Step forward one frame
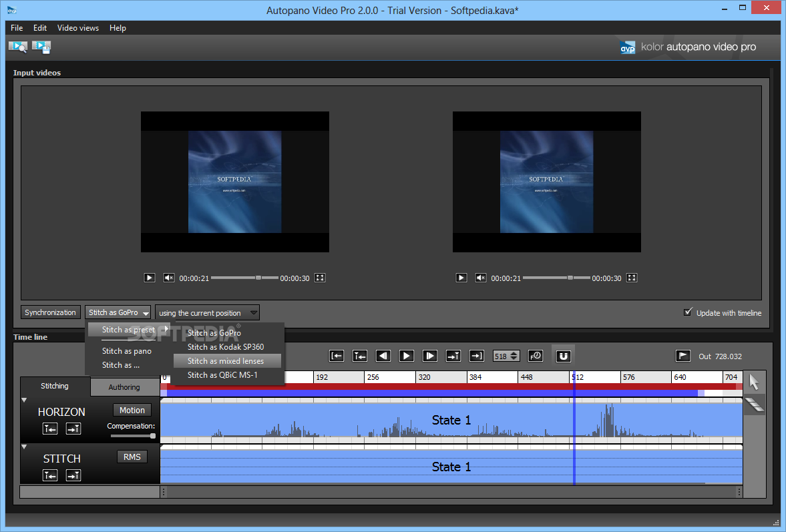 tap(429, 356)
